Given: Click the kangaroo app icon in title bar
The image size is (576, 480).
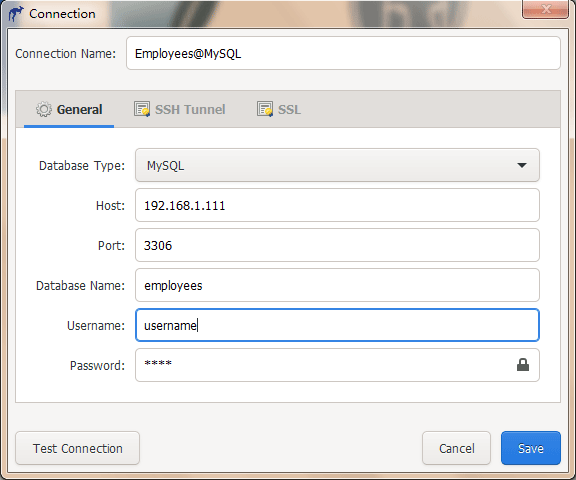Looking at the screenshot, I should pyautogui.click(x=16, y=14).
